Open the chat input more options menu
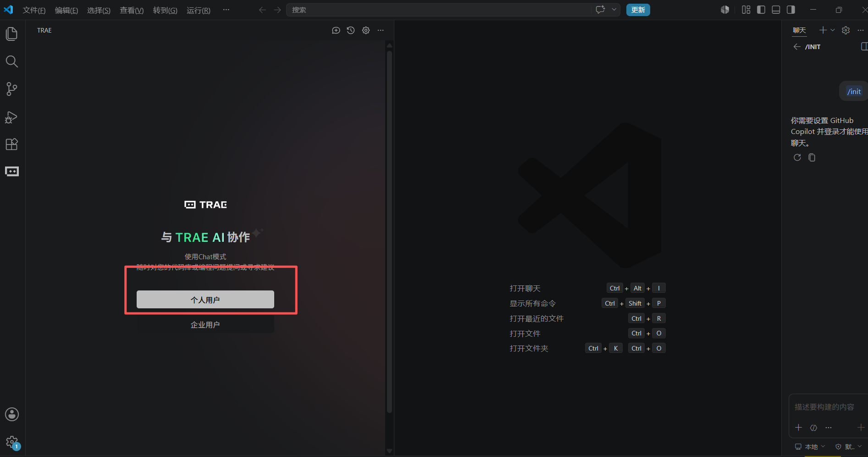 coord(829,427)
